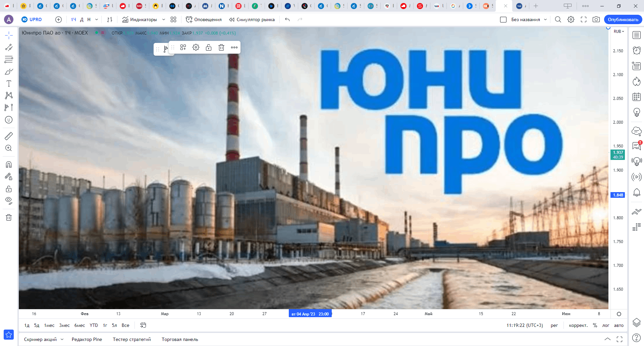Viewport: 644px width, 346px height.
Task: Open chart settings gear in top bar
Action: coord(571,19)
